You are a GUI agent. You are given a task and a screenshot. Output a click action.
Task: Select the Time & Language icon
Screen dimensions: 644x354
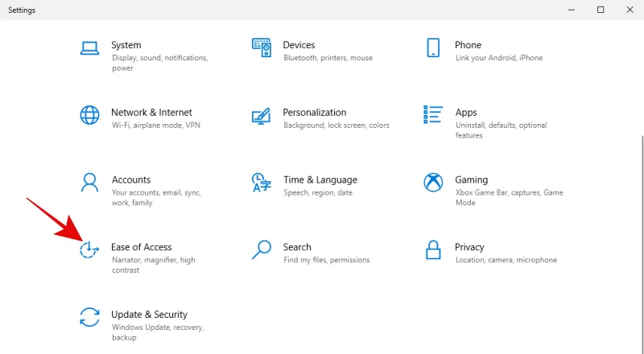tap(262, 182)
